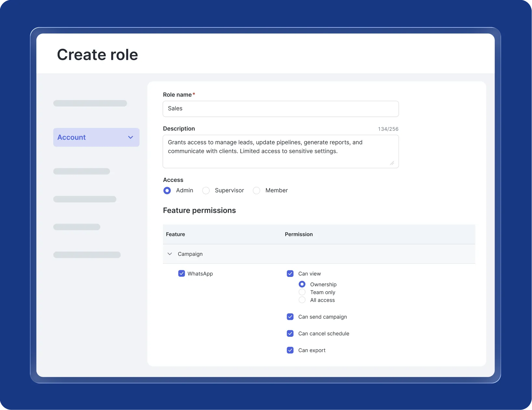
Task: Select the Admin access radio button
Action: [x=167, y=190]
